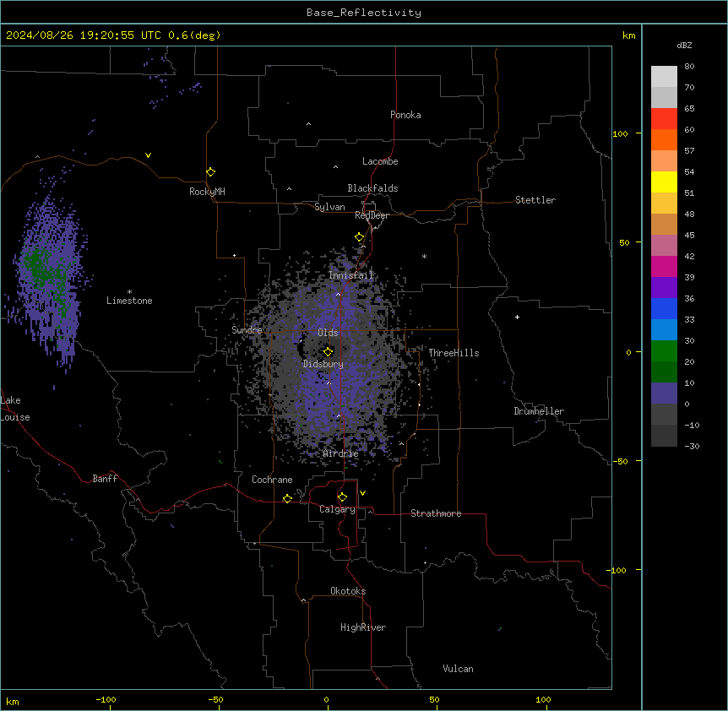Pick the orange 57-60 dBZ legend color
Screen dimensions: 728x711
point(664,139)
